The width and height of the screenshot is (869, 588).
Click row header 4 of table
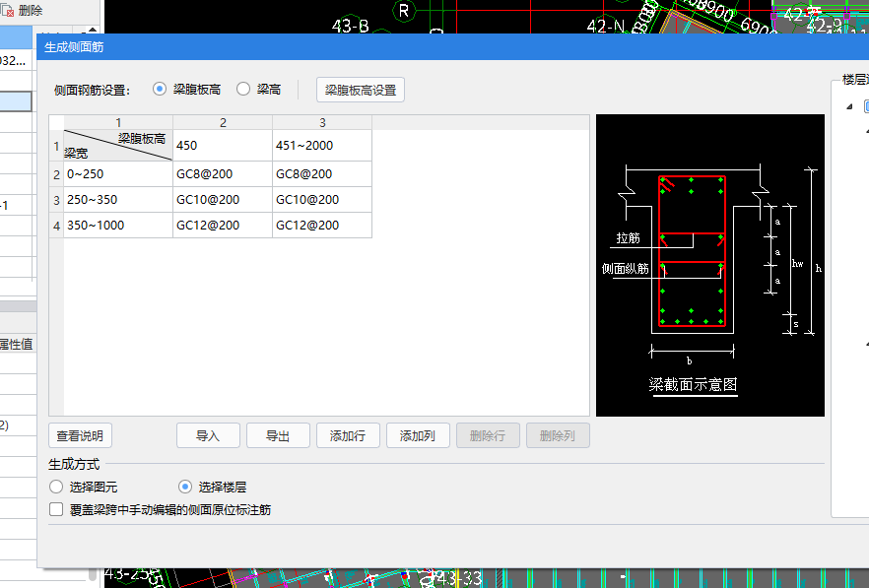click(x=56, y=225)
